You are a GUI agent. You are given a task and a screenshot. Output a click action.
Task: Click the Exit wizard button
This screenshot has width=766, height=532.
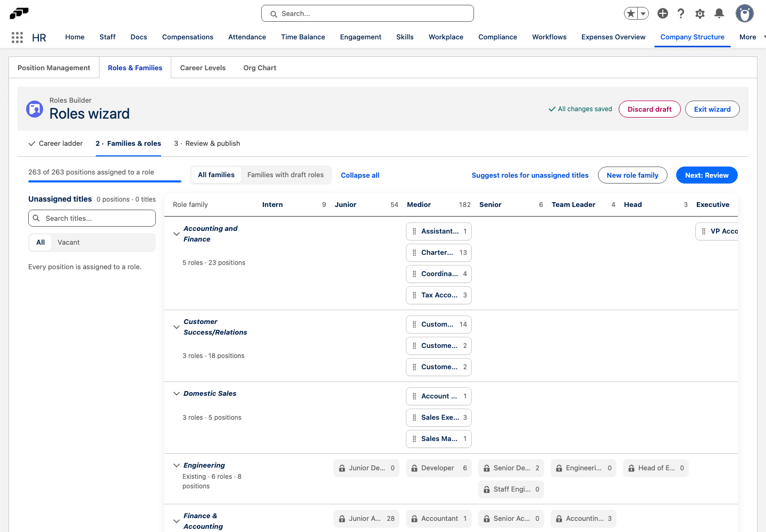[712, 109]
